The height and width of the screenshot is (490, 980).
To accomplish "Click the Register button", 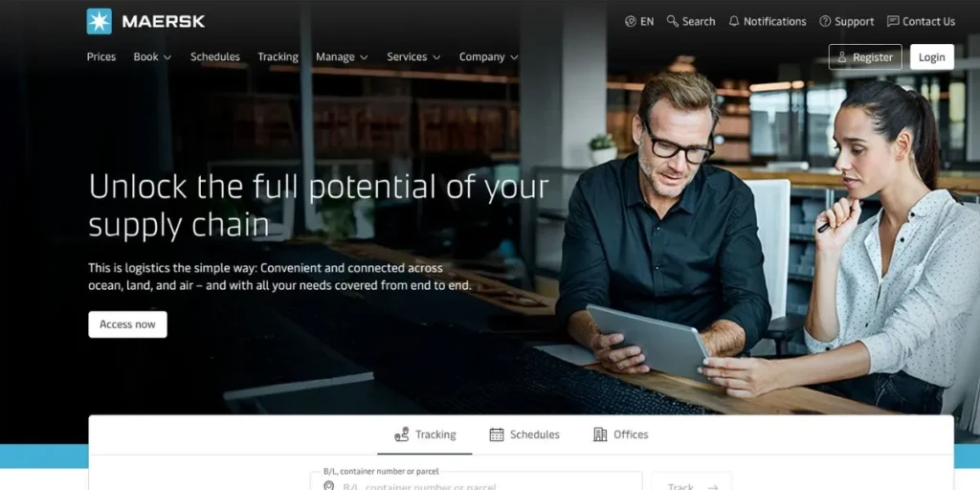I will coord(865,56).
